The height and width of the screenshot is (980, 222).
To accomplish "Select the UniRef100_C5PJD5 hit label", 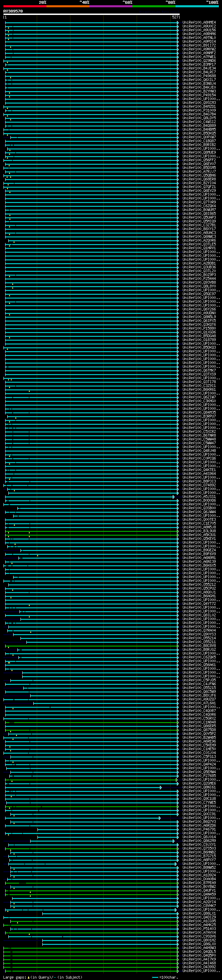I will [199, 680].
